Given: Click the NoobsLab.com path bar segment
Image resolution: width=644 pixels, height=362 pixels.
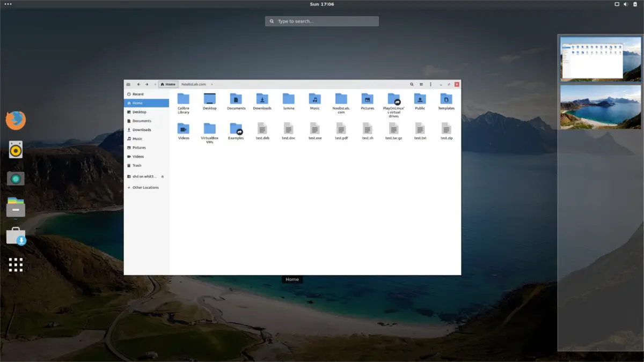Looking at the screenshot, I should (193, 84).
